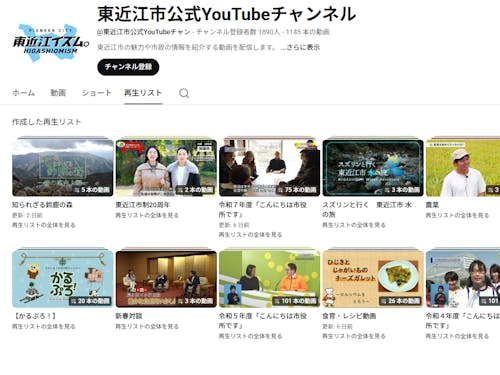This screenshot has height=375, width=500.
Task: Open the 知られざる鈴鹿の森 playlist thumbnail
Action: pyautogui.click(x=63, y=168)
